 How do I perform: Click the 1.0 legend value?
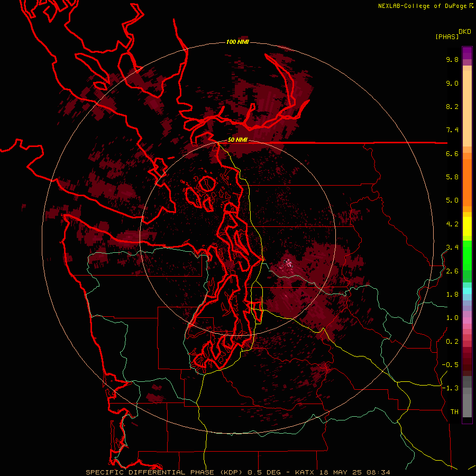[x=452, y=318]
